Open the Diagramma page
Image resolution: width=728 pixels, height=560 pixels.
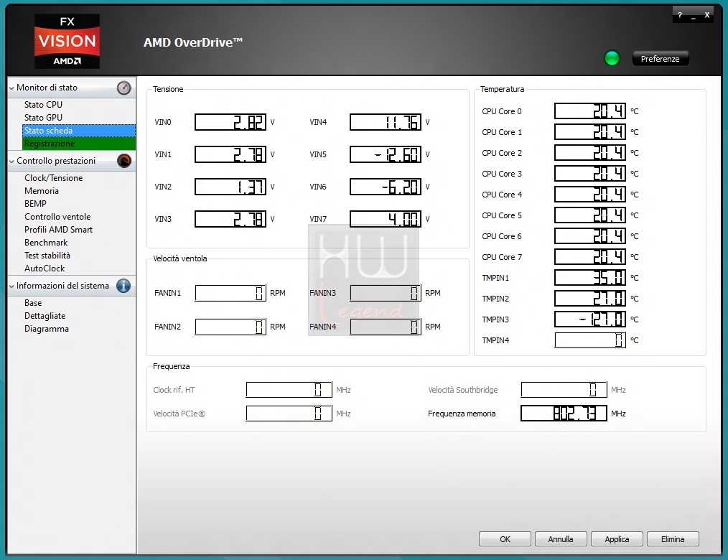point(47,329)
